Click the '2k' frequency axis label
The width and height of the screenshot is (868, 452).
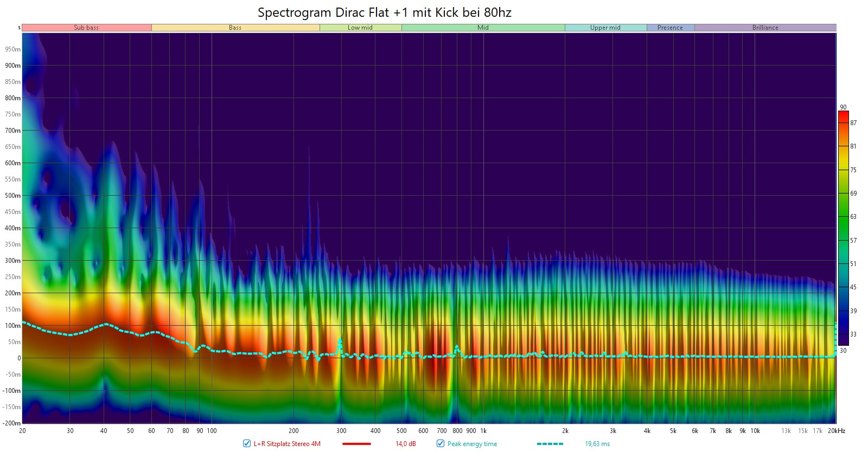pyautogui.click(x=565, y=431)
